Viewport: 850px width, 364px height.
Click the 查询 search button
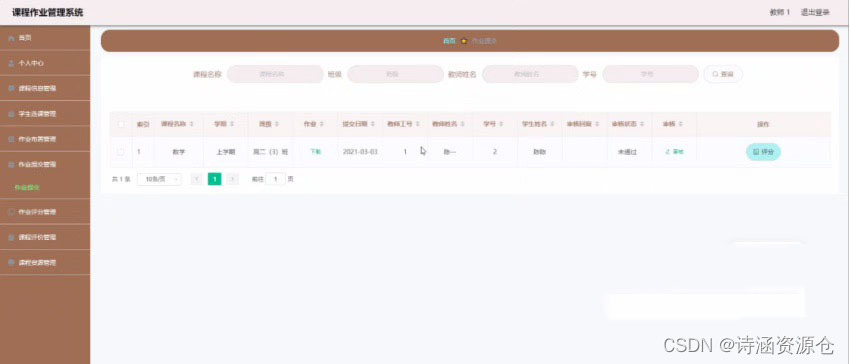click(723, 74)
